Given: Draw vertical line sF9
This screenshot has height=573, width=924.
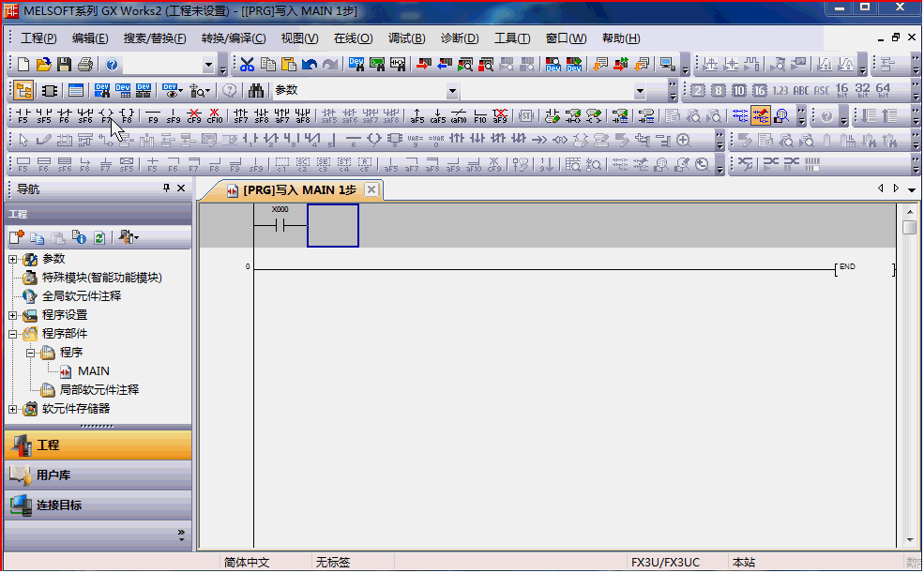Looking at the screenshot, I should pos(174,115).
